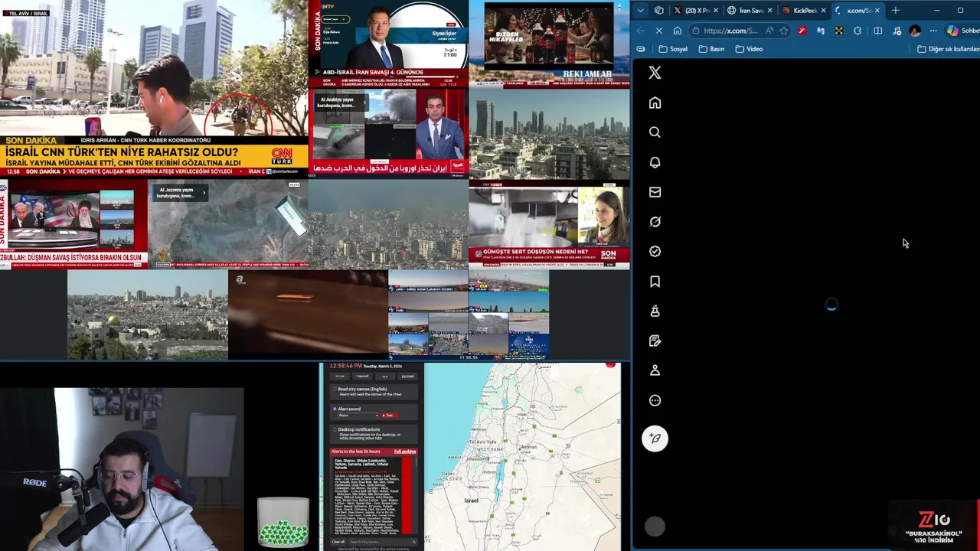The image size is (980, 551).
Task: Open the Diğer sık kullanılanlar folder
Action: pyautogui.click(x=948, y=49)
